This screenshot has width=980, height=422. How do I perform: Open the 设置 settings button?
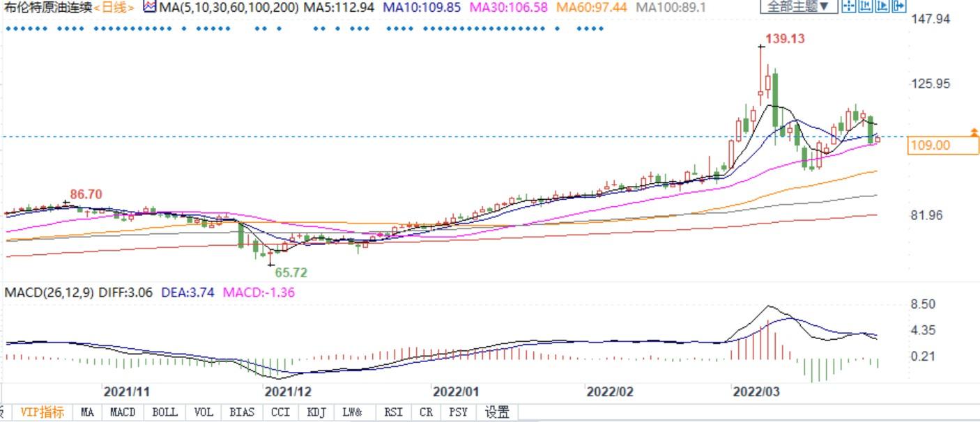pyautogui.click(x=497, y=412)
